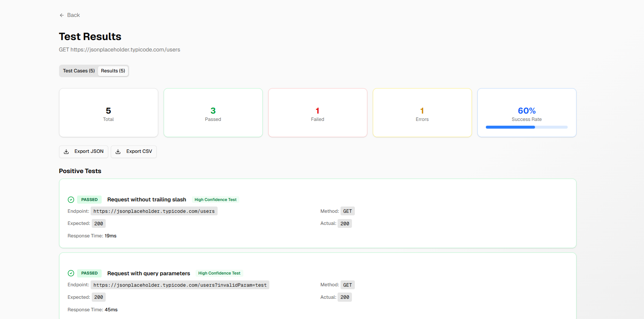Click the GET https://jsonplaceholder.typicode.com/users subtitle
Image resolution: width=644 pixels, height=319 pixels.
coord(120,50)
